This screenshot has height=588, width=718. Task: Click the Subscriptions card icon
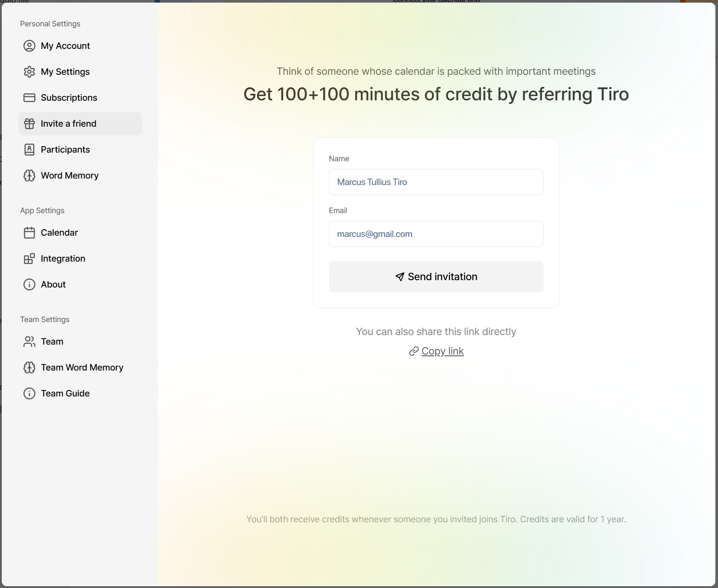(x=29, y=98)
